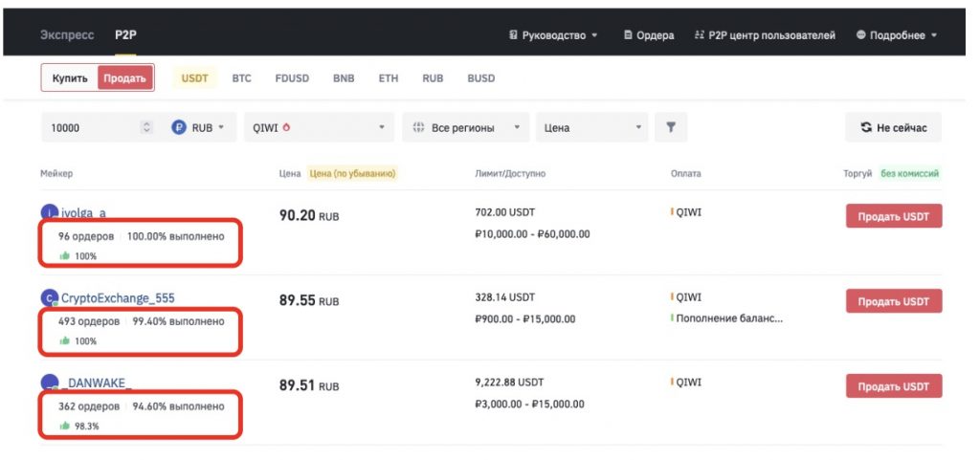Click the Руководство guide icon
980x460 pixels.
point(513,35)
